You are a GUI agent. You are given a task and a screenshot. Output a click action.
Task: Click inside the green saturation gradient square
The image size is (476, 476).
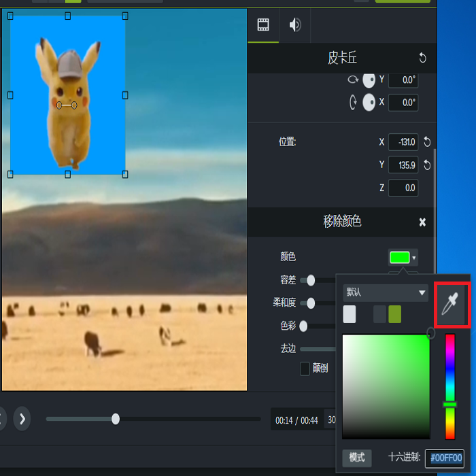pos(386,386)
